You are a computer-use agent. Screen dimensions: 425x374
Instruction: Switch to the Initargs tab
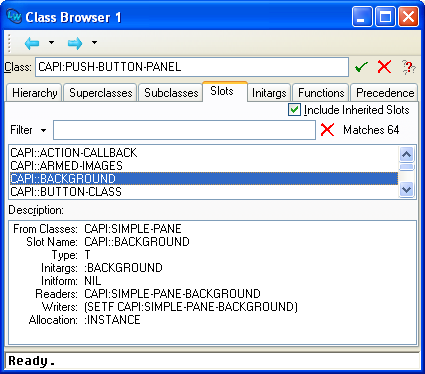(269, 93)
